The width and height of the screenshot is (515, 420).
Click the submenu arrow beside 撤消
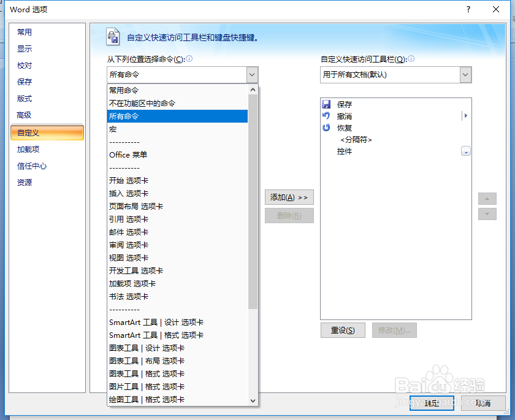pos(465,116)
